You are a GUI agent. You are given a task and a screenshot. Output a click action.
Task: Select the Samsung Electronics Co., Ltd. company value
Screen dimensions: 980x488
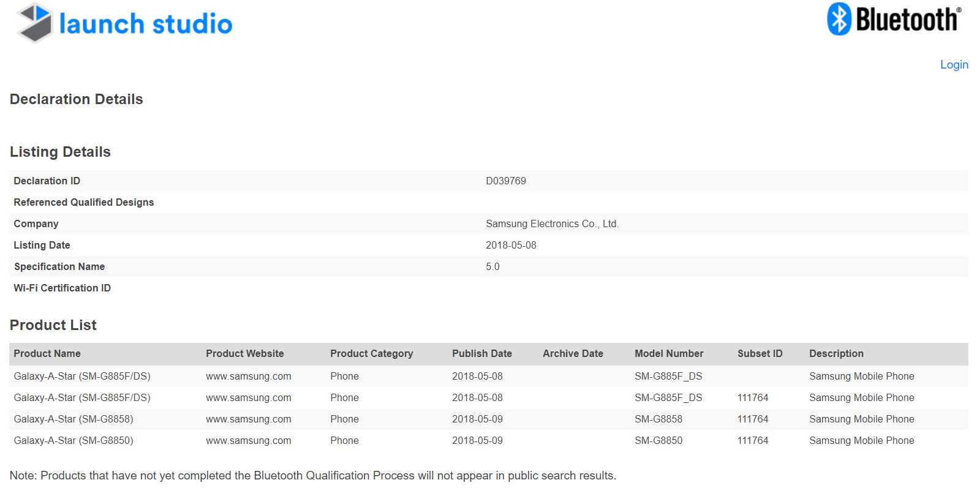(552, 223)
